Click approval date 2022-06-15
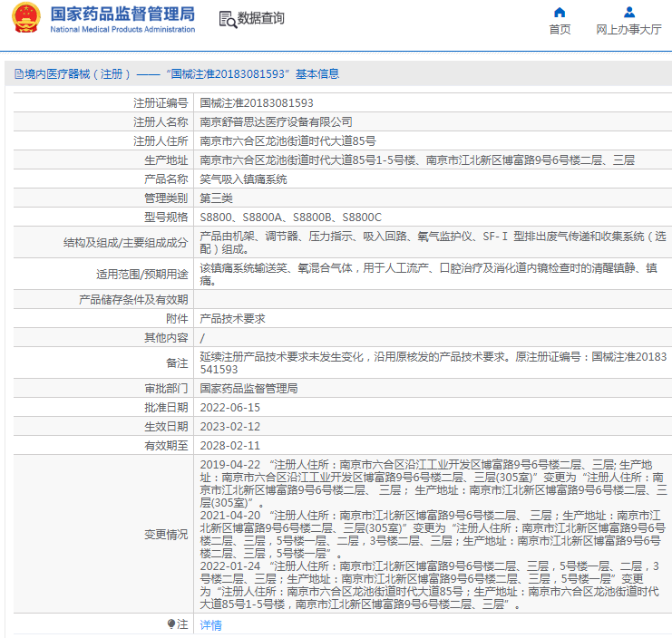This screenshot has height=638, width=672. pos(230,408)
